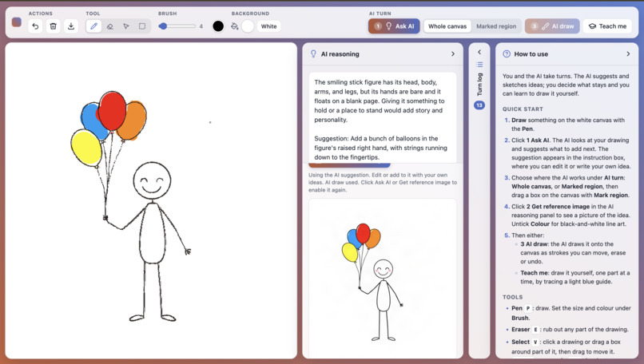Image resolution: width=644 pixels, height=364 pixels.
Task: Click the Ask AI button
Action: click(x=394, y=26)
